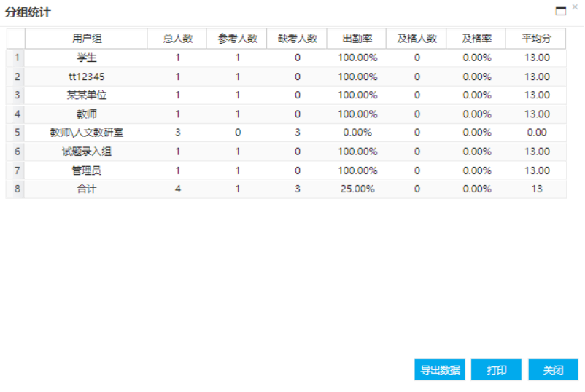Select the 及格率 column header

point(476,39)
